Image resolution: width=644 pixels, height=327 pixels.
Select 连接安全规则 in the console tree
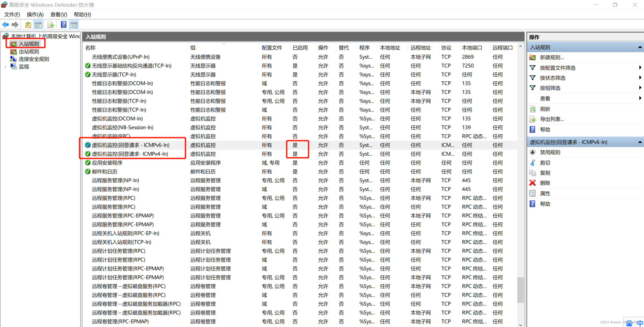coord(34,59)
